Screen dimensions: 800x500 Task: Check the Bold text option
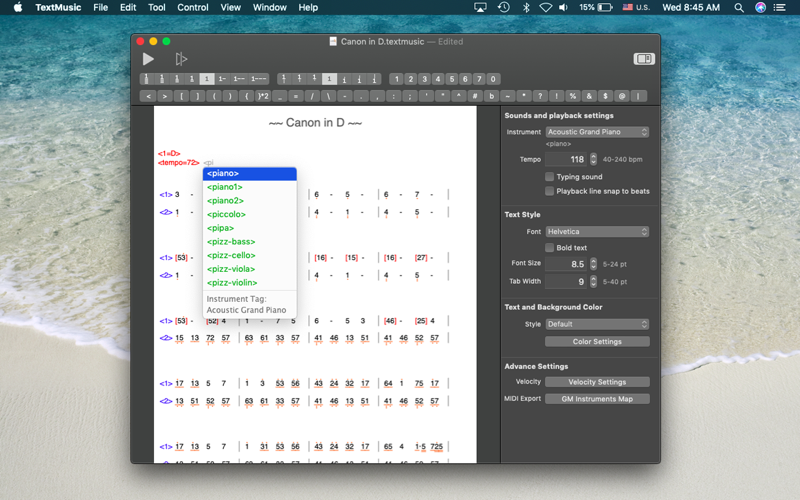(549, 247)
